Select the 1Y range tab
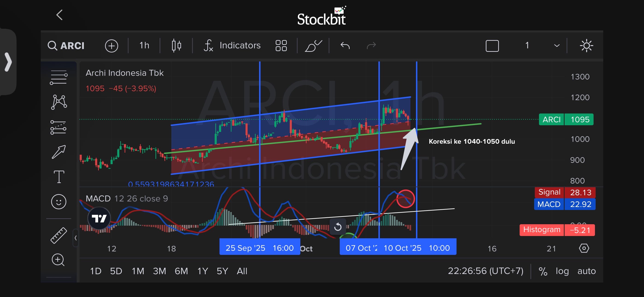Viewport: 644px width, 297px height. (x=203, y=271)
